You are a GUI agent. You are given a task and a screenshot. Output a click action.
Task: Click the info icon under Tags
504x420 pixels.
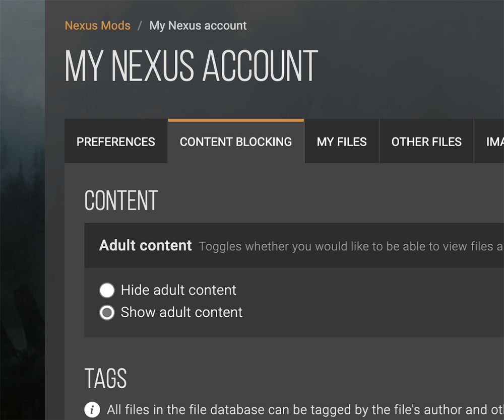click(x=92, y=409)
